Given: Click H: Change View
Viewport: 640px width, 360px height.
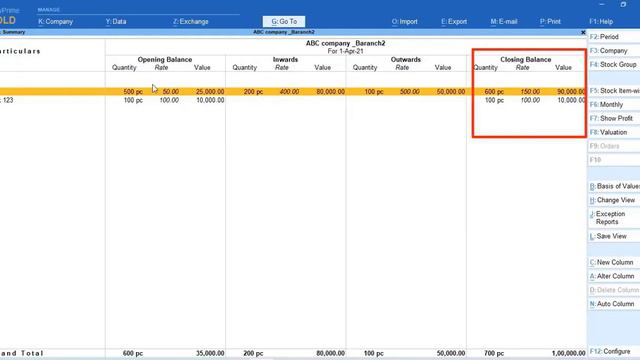Looking at the screenshot, I should tap(614, 200).
